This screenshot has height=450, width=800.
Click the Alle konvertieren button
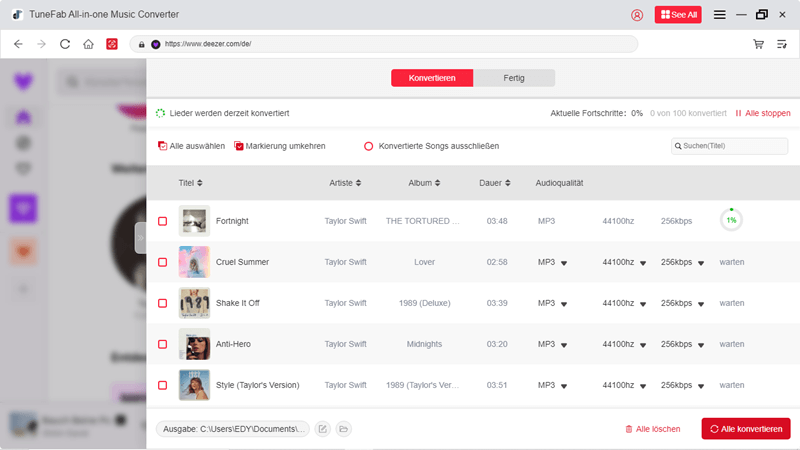click(x=746, y=429)
